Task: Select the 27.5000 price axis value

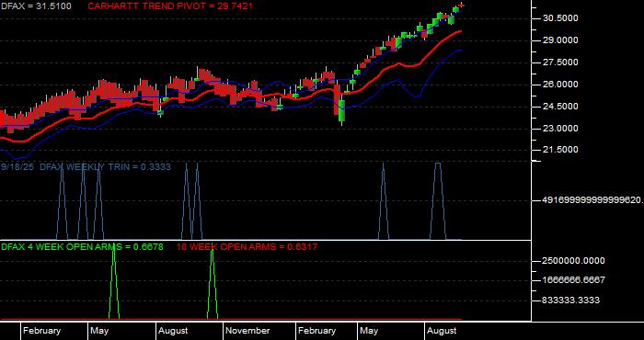Action: point(560,62)
